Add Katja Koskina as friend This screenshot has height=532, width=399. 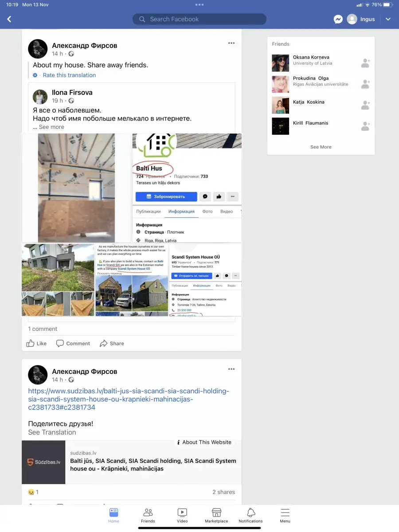coord(365,105)
